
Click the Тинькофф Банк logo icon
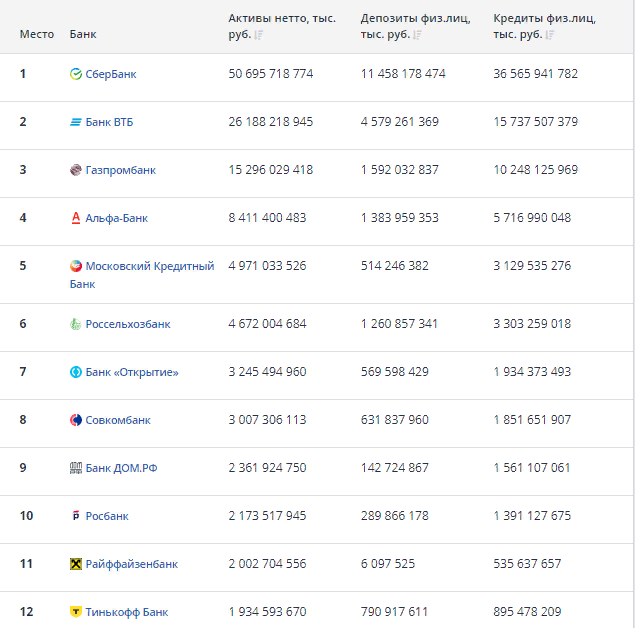pos(76,612)
